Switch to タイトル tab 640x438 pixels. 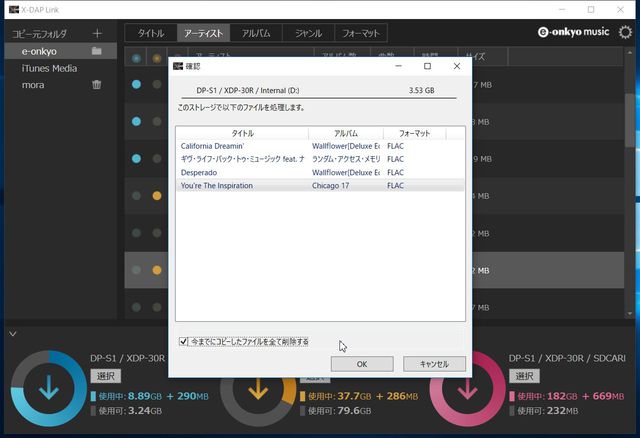pyautogui.click(x=151, y=33)
